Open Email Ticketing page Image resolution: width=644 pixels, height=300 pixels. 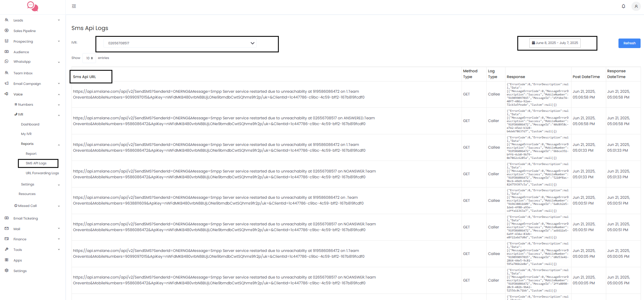[x=26, y=219]
